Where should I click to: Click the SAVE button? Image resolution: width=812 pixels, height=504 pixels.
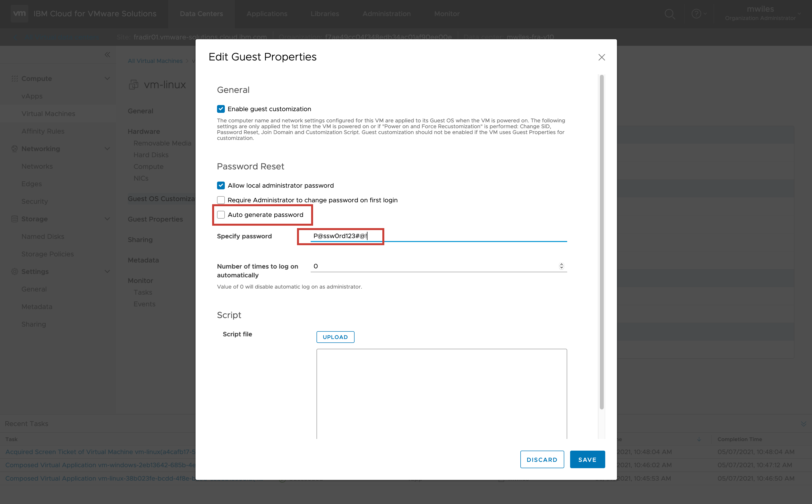[587, 460]
